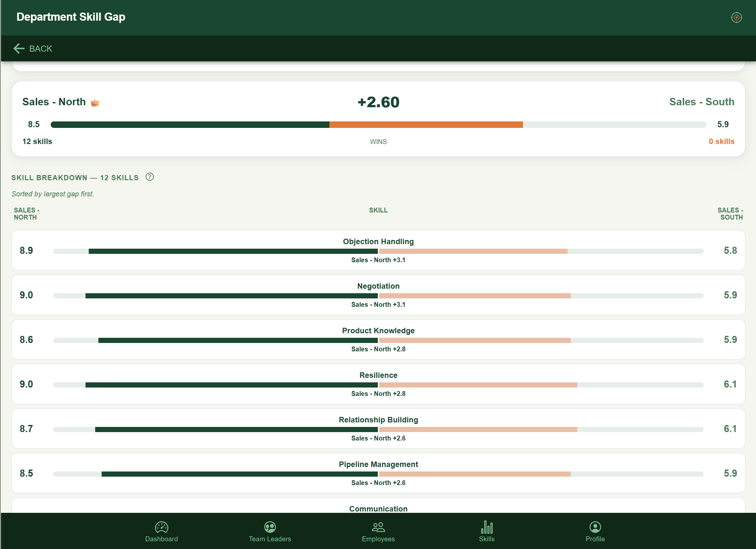Viewport: 756px width, 549px height.
Task: Open the Skills tab label
Action: pos(486,539)
